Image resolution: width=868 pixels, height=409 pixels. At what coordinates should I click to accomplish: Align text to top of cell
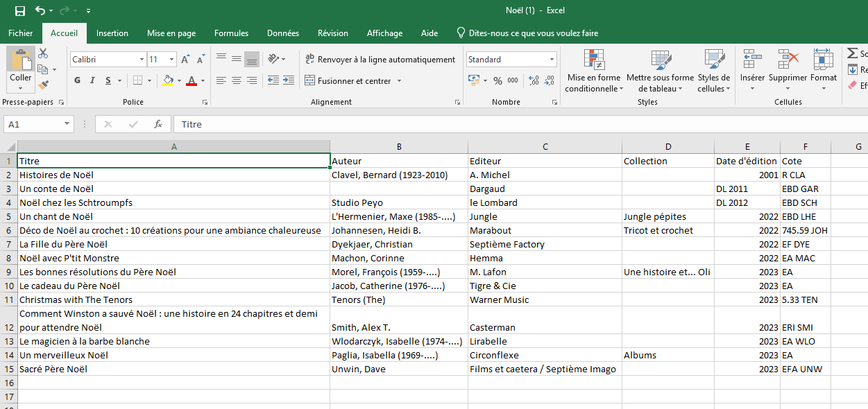(x=221, y=59)
